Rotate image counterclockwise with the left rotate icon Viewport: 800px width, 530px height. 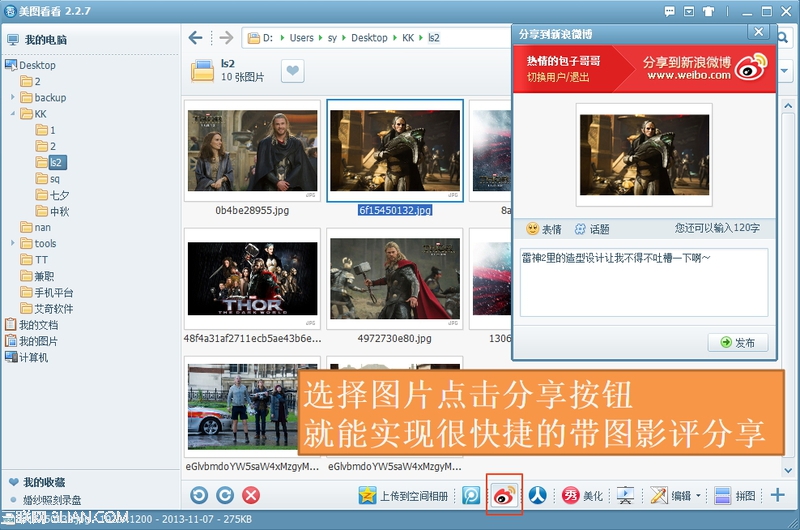tap(199, 495)
